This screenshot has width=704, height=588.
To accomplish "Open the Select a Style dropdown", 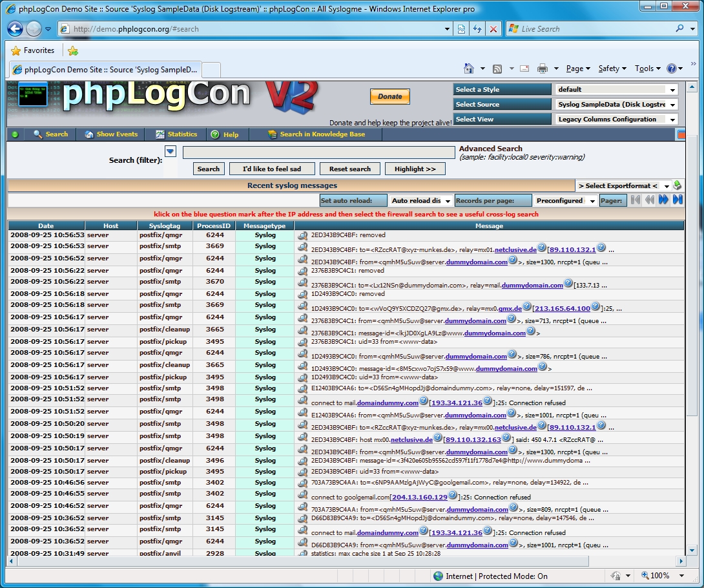I will tap(616, 89).
